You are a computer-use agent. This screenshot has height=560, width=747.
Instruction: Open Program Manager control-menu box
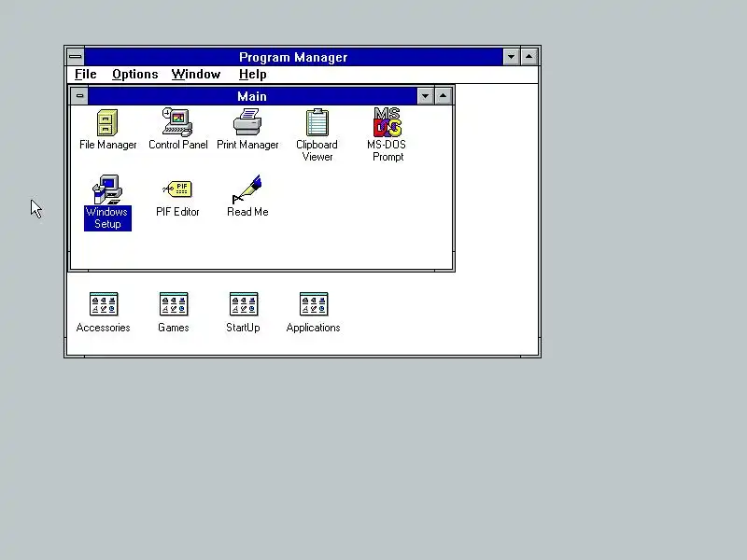[76, 57]
